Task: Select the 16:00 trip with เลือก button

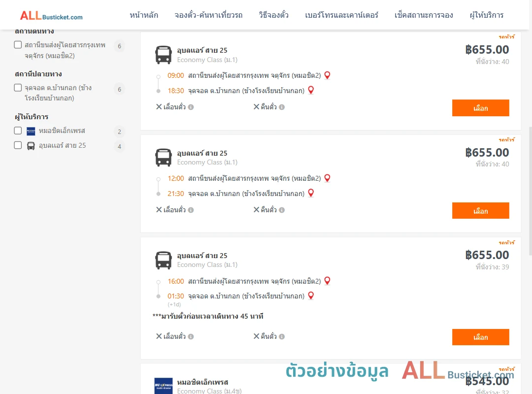Action: 480,337
